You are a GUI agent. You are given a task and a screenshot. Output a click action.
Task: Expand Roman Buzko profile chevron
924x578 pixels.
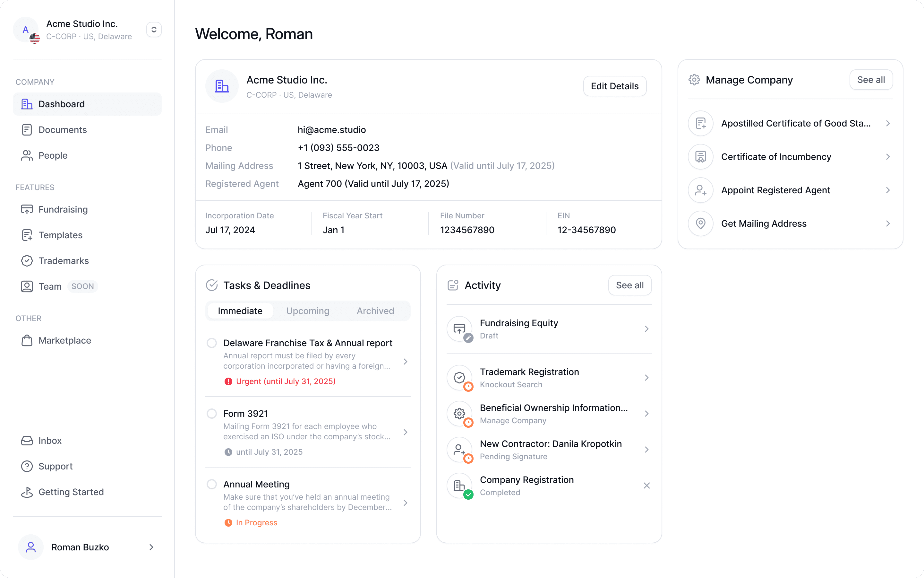[x=151, y=547]
